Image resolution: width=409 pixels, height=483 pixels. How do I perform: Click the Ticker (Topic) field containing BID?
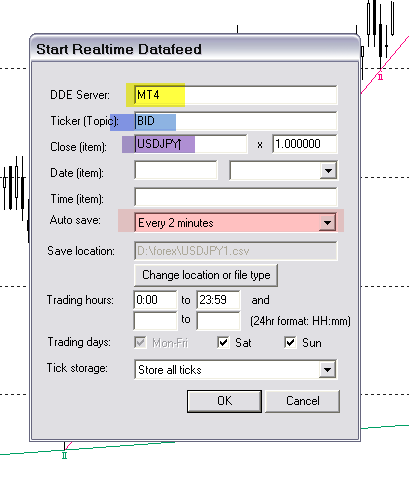(236, 121)
